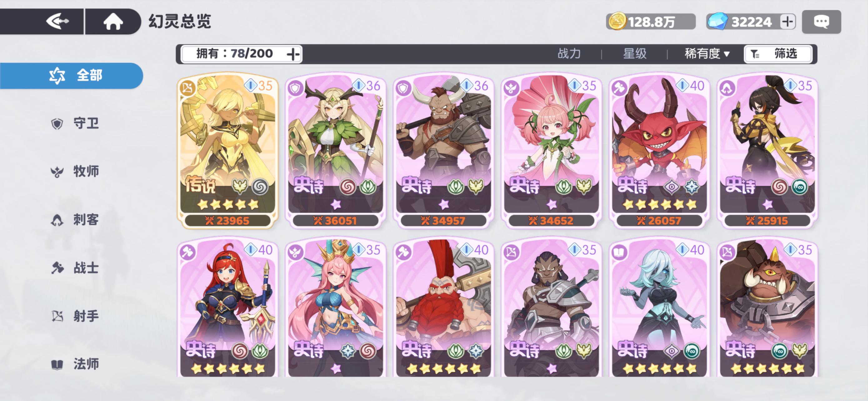Screen dimensions: 868x401
Task: Add diamonds with the plus icon
Action: 787,22
